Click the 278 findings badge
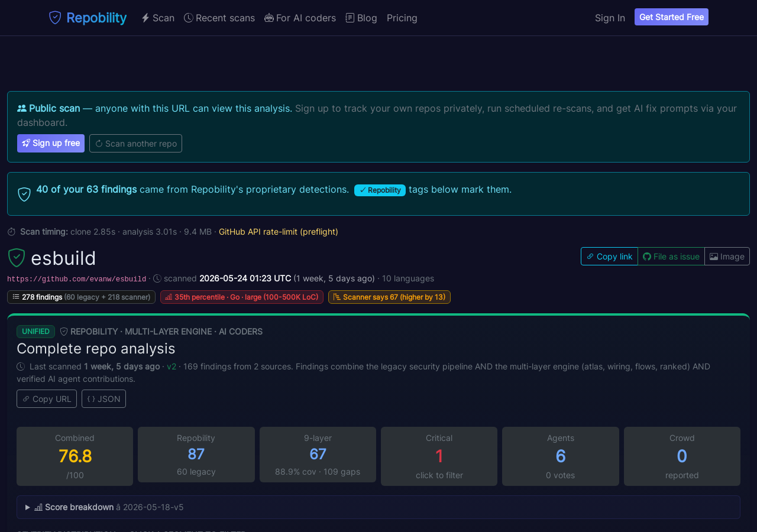This screenshot has height=532, width=757. 81,297
